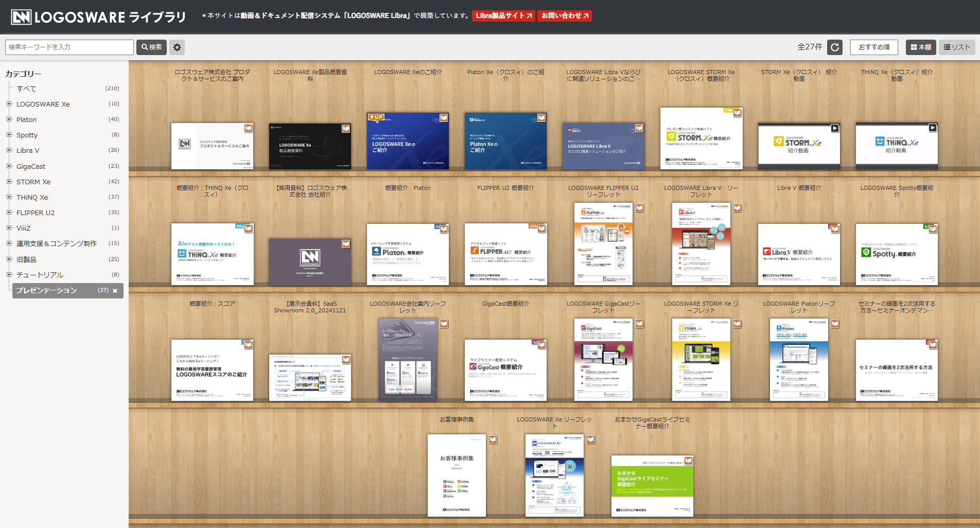The image size is (980, 528).
Task: Expand the GigaCast category node
Action: pos(9,166)
